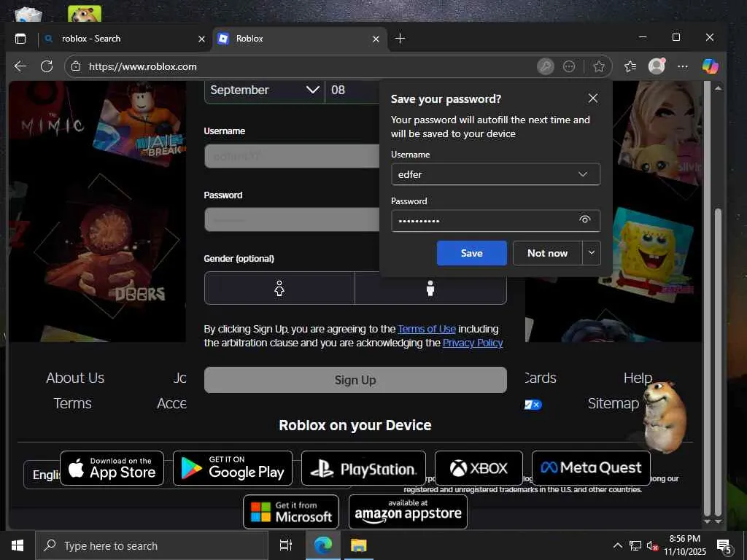Open the About Us footer link
Image resolution: width=747 pixels, height=560 pixels.
click(75, 378)
